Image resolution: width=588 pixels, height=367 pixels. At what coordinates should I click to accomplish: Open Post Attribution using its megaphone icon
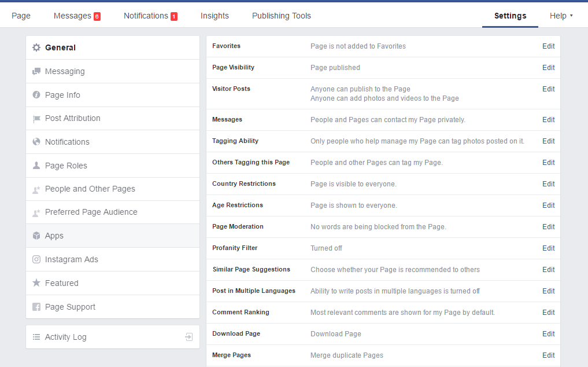(36, 118)
